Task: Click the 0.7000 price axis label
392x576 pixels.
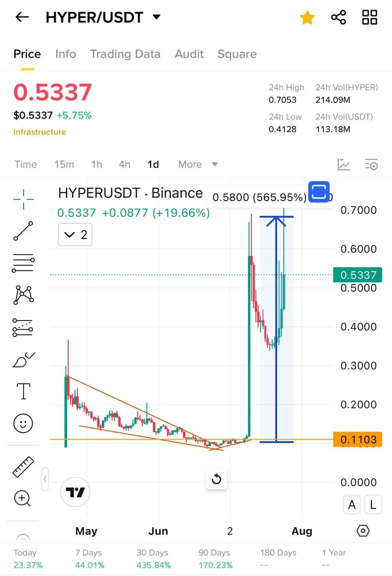Action: pyautogui.click(x=358, y=210)
